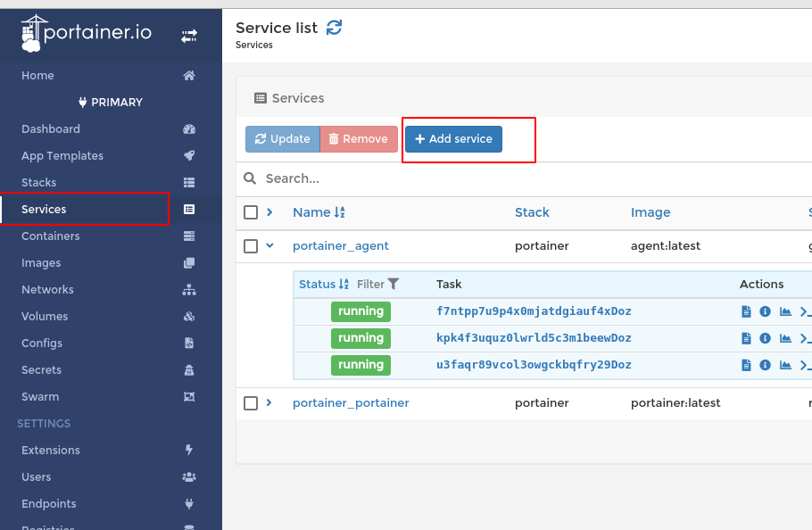812x530 pixels.
Task: Open console icon for task f7ntpp7u9p4x0mjatdgiauf4xDoz
Action: (805, 311)
